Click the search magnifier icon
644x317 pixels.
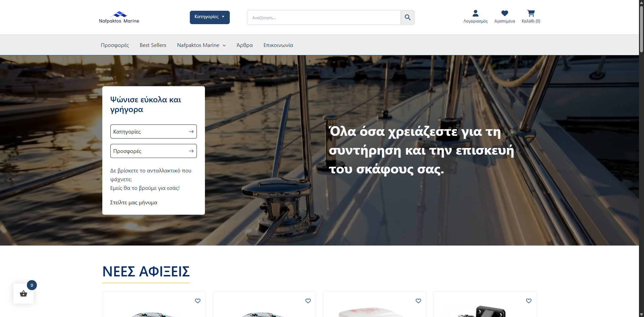(408, 17)
